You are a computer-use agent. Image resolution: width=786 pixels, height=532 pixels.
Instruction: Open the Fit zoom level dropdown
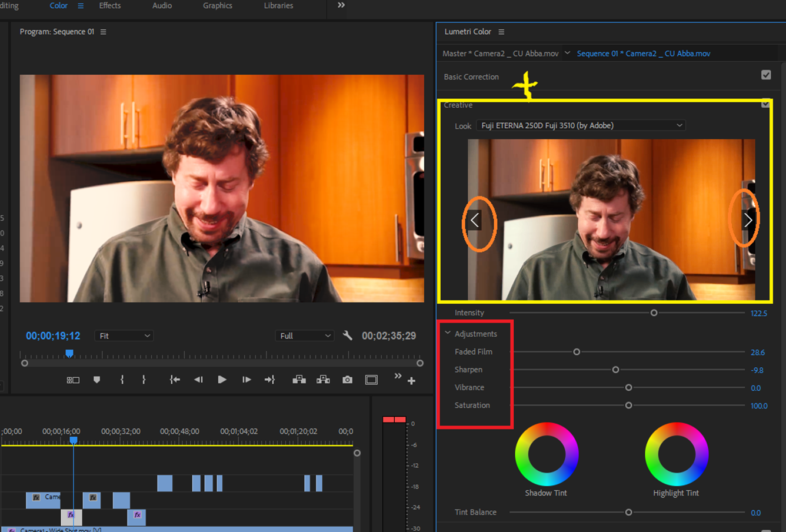(x=124, y=336)
